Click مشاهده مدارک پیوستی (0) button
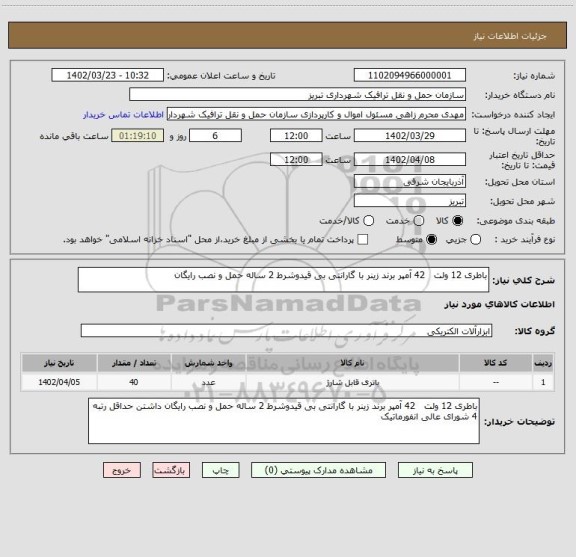This screenshot has width=576, height=557. click(x=318, y=470)
